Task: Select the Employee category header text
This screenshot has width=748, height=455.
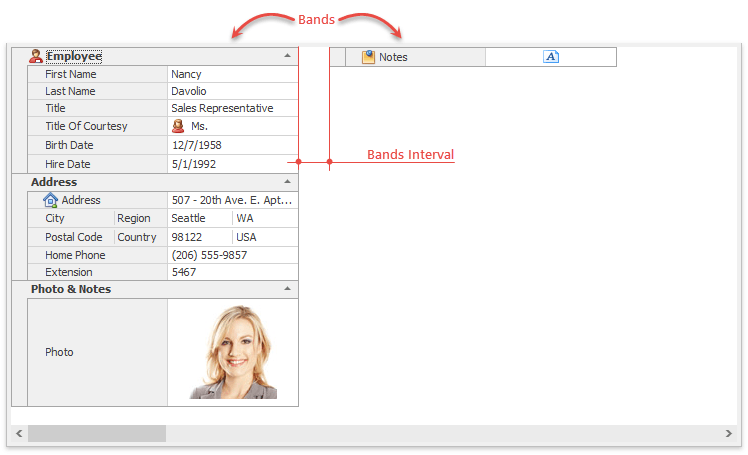Action: 74,56
